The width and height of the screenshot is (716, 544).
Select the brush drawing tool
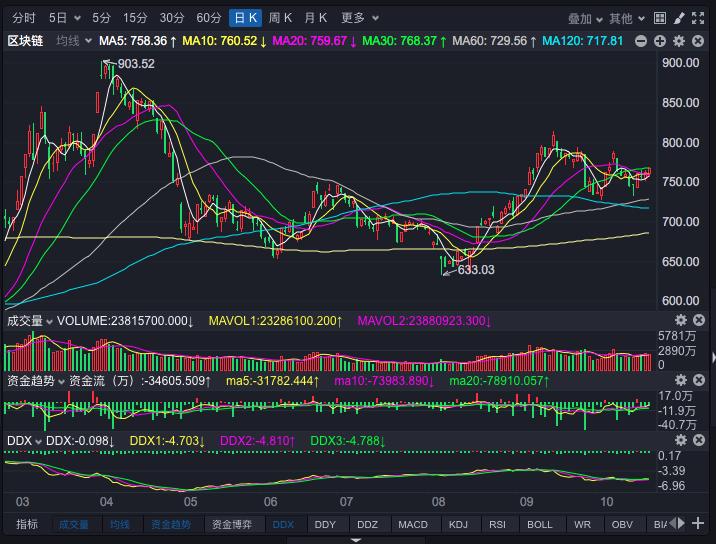[679, 18]
